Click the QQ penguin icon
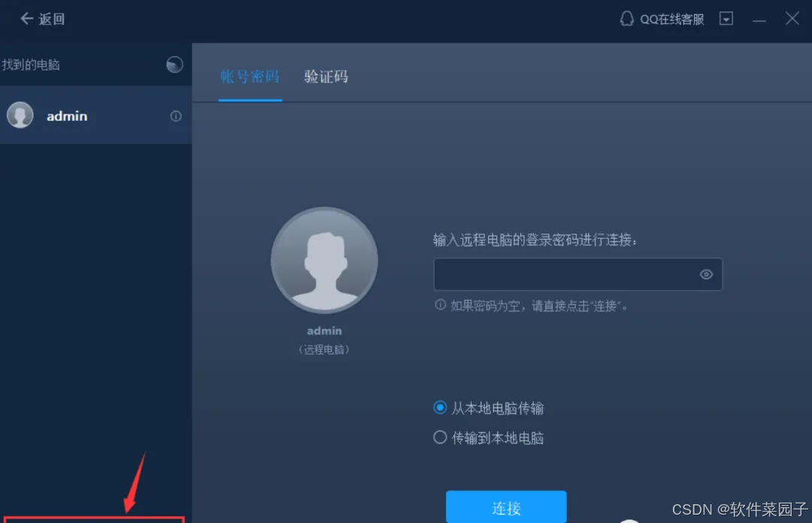The image size is (812, 523). coord(626,19)
